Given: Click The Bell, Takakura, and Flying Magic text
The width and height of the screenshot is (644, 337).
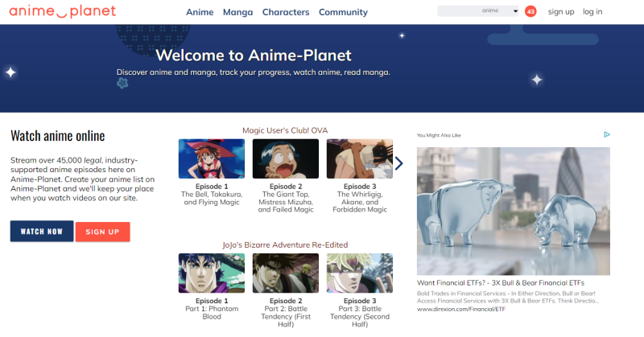Looking at the screenshot, I should (x=212, y=199).
